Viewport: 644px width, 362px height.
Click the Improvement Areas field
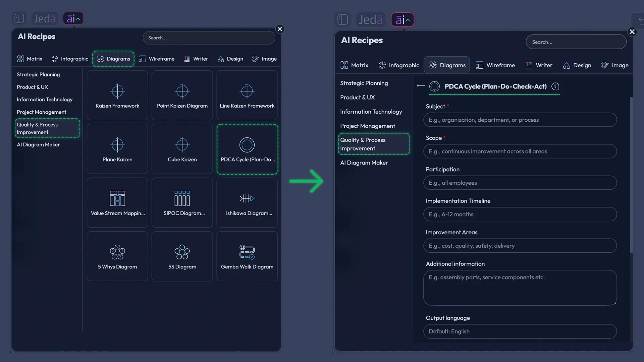520,246
